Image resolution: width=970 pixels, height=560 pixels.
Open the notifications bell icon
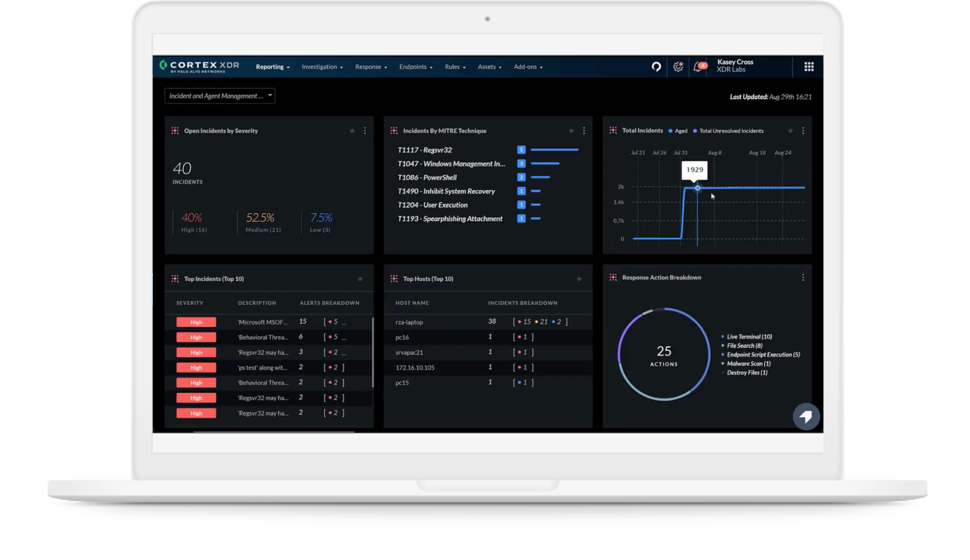[x=697, y=67]
